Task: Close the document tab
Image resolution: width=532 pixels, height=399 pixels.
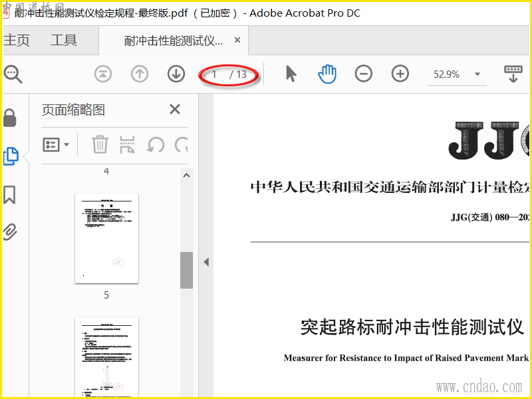Action: (x=237, y=40)
